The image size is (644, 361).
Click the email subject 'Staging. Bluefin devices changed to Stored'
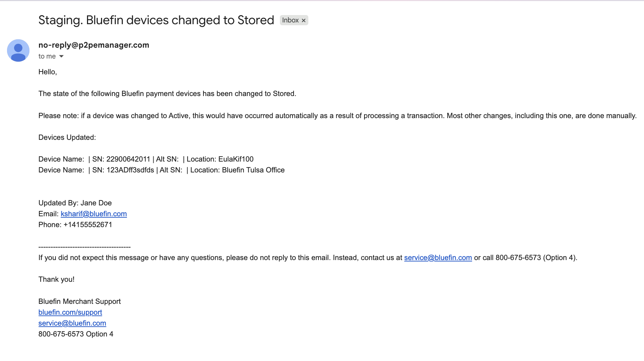click(156, 20)
